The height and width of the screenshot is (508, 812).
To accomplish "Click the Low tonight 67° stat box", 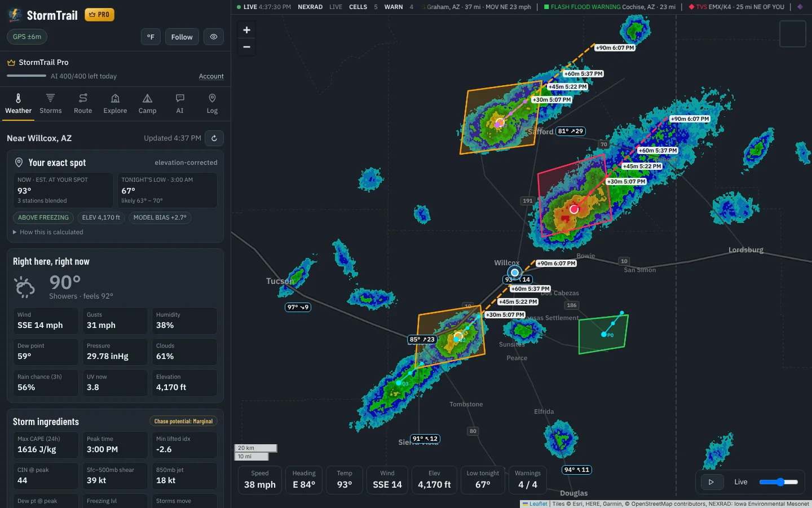I will point(483,480).
